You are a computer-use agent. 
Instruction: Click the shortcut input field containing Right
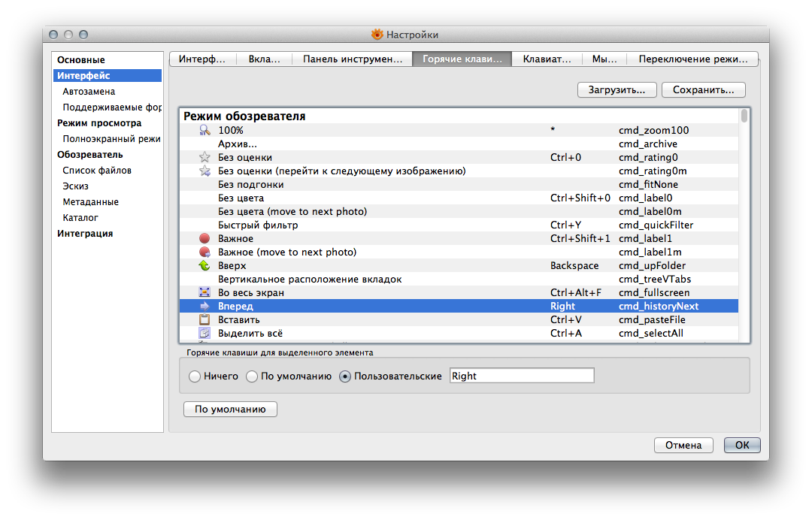(521, 376)
